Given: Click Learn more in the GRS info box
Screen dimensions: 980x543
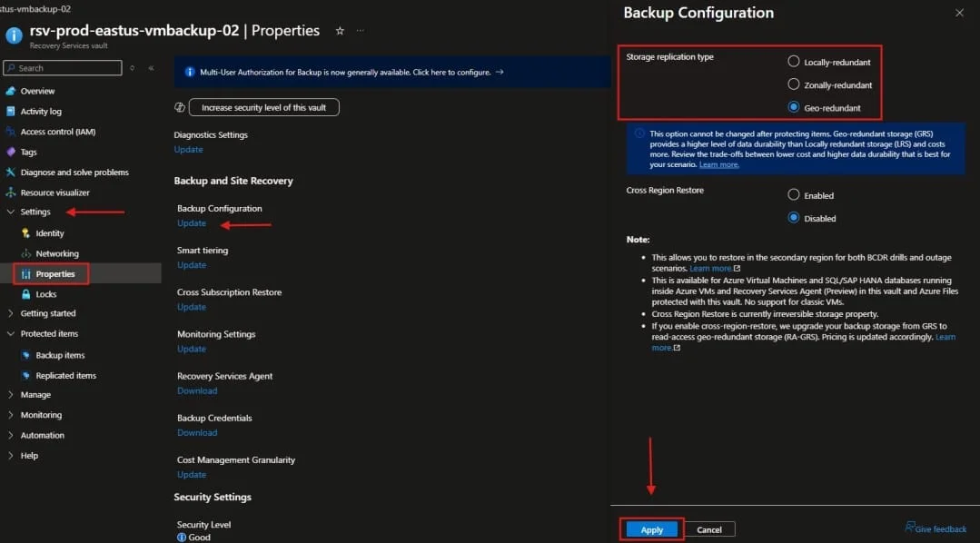Looking at the screenshot, I should pos(718,165).
